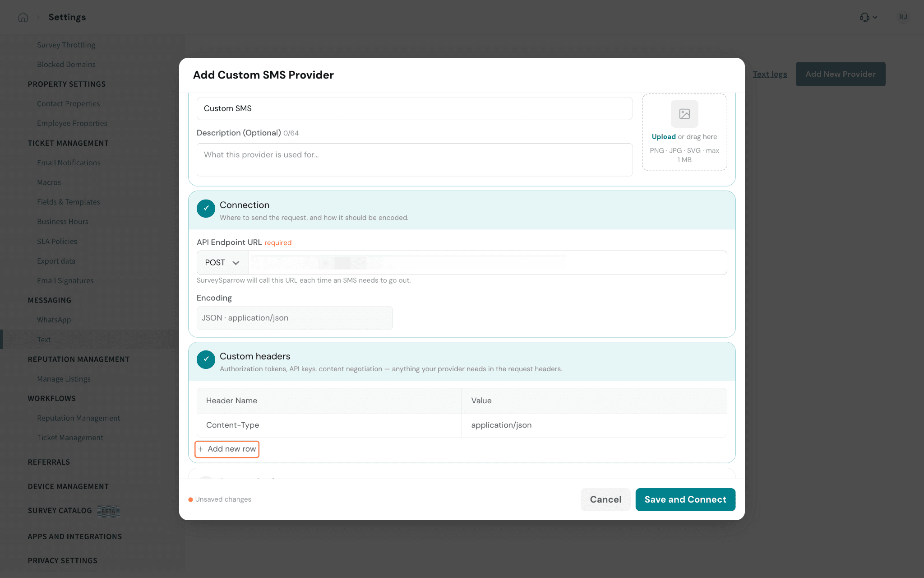Open Blocked Domains settings
This screenshot has height=578, width=924.
66,65
